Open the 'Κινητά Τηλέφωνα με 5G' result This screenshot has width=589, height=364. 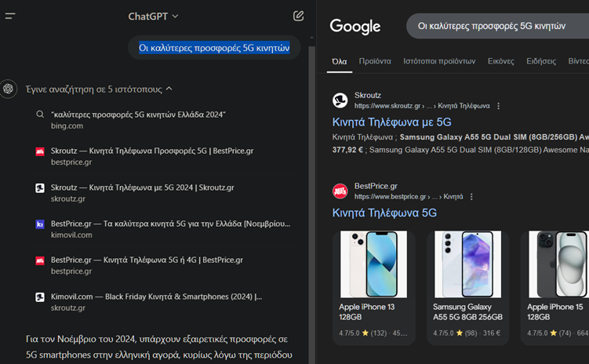(392, 122)
